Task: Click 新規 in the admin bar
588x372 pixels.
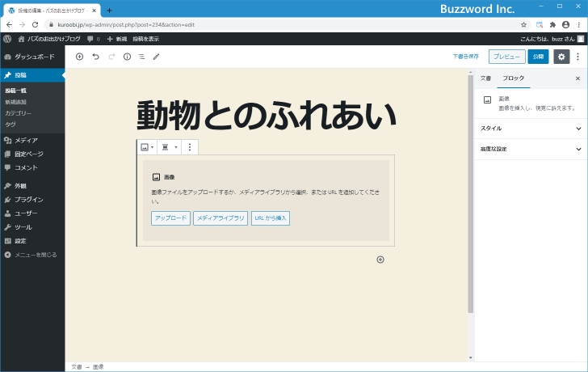Action: pyautogui.click(x=117, y=39)
